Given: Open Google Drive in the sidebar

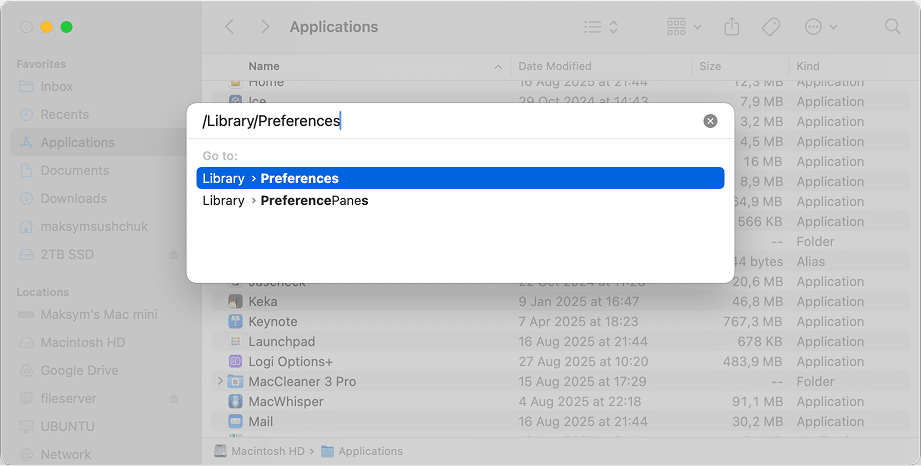Looking at the screenshot, I should 79,371.
